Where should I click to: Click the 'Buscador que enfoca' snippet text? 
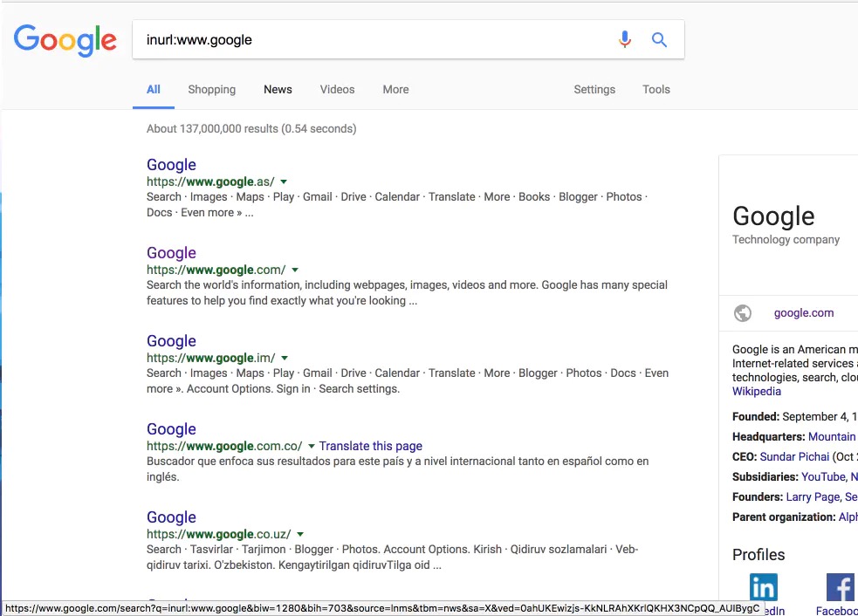(398, 469)
